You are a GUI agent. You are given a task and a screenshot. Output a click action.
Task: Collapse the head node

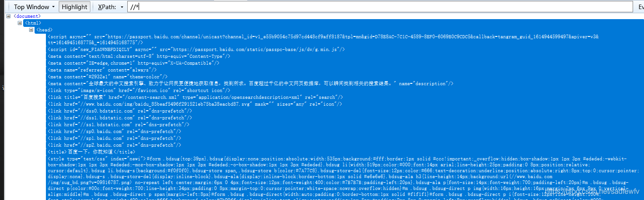coord(30,30)
